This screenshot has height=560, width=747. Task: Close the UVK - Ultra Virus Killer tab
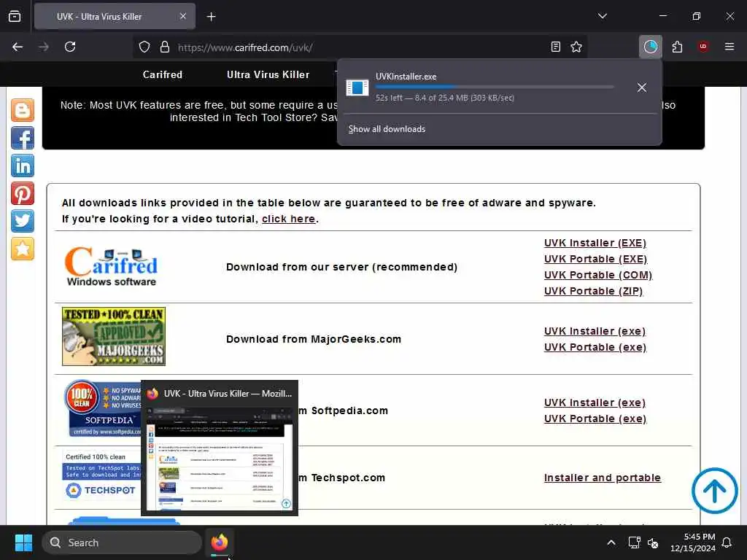183,16
